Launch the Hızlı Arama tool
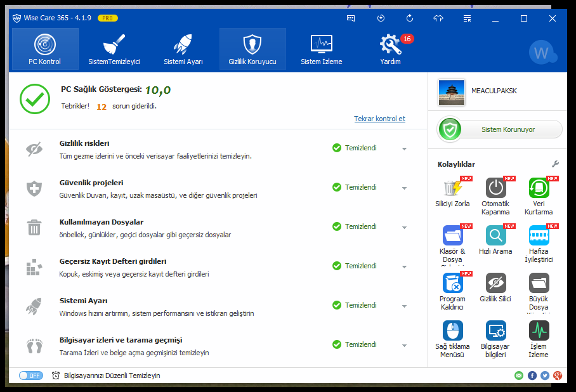This screenshot has height=392, width=576. pyautogui.click(x=495, y=240)
